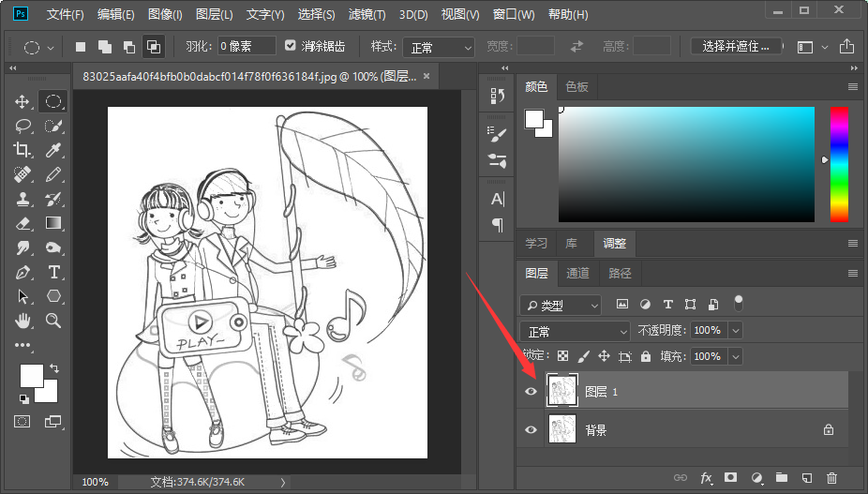Select the Horizontal Type tool

point(53,272)
